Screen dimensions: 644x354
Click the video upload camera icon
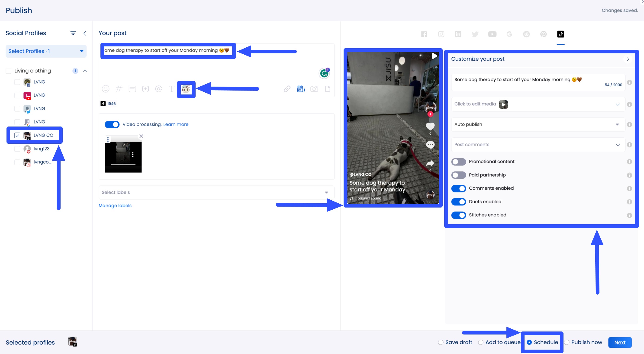click(x=301, y=89)
